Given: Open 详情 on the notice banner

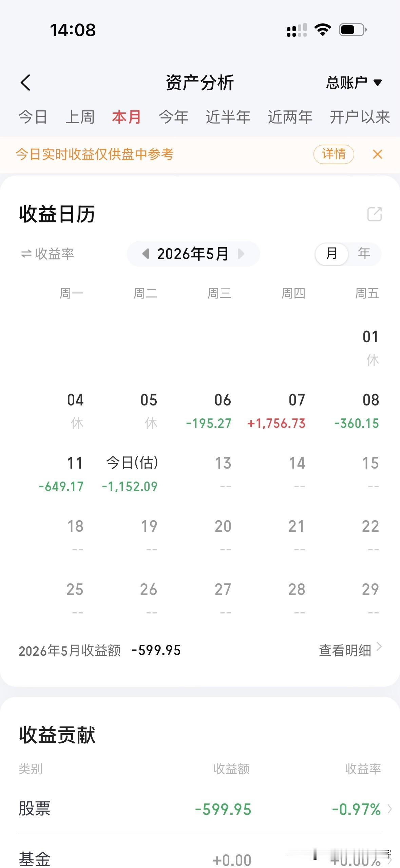Looking at the screenshot, I should click(x=334, y=154).
